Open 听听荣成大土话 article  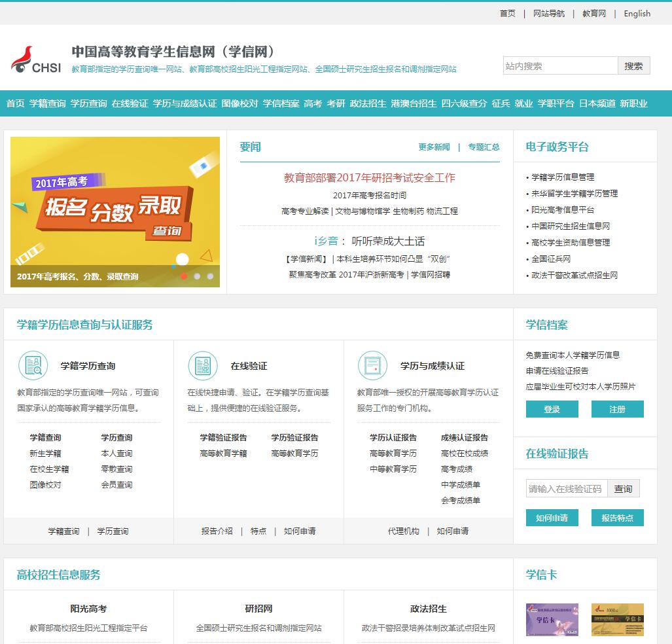[388, 241]
